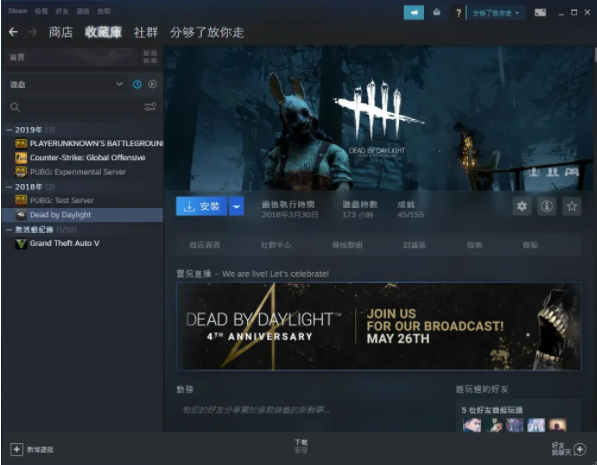Open the 討論區 link

point(415,245)
